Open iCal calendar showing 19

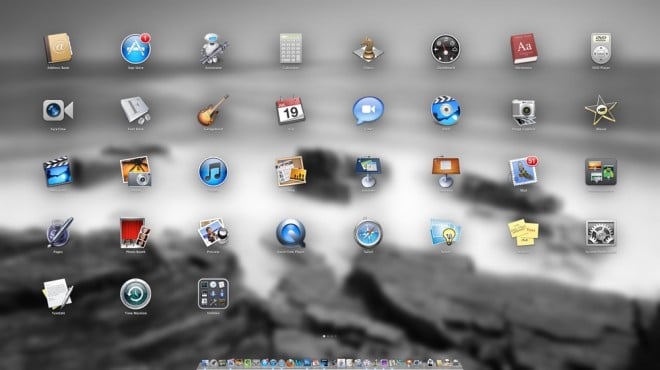pyautogui.click(x=290, y=110)
